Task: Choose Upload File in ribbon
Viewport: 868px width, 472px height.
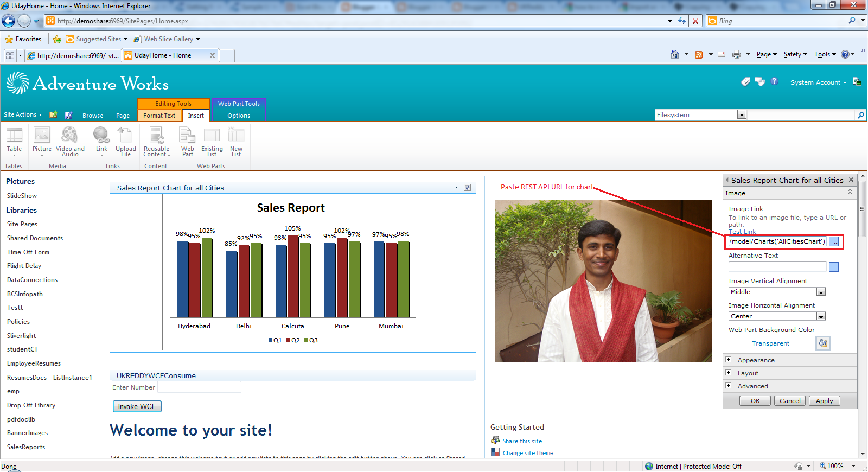Action: coord(125,142)
